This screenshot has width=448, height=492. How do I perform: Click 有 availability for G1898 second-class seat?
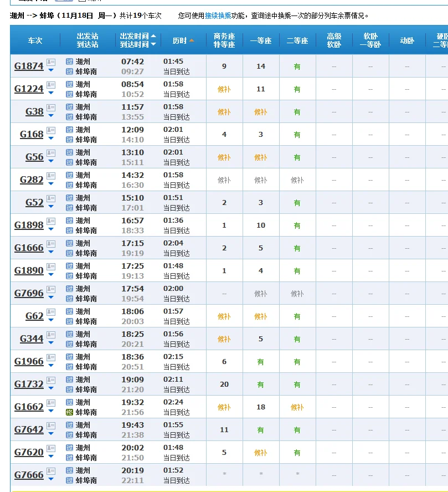click(297, 224)
